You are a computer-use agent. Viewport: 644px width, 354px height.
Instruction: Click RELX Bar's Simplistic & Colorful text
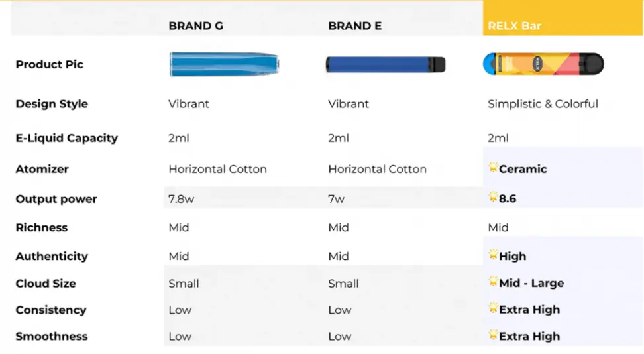543,104
